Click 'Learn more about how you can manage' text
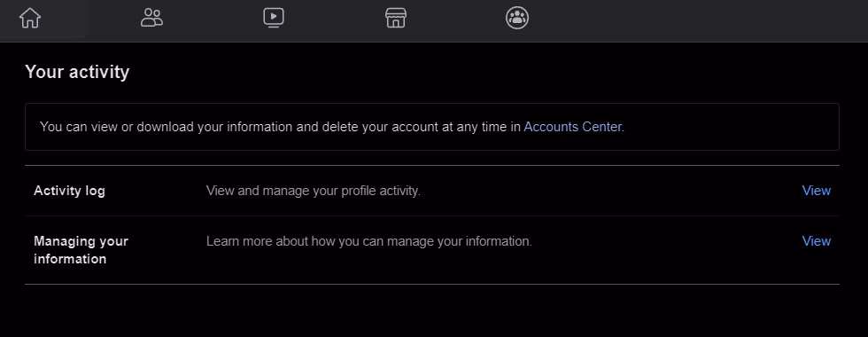The image size is (868, 337). [x=369, y=241]
